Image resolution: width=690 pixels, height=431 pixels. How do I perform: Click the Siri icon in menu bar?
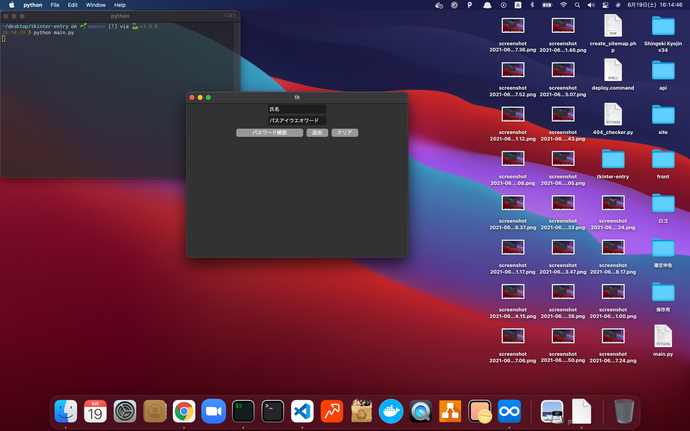click(x=618, y=5)
